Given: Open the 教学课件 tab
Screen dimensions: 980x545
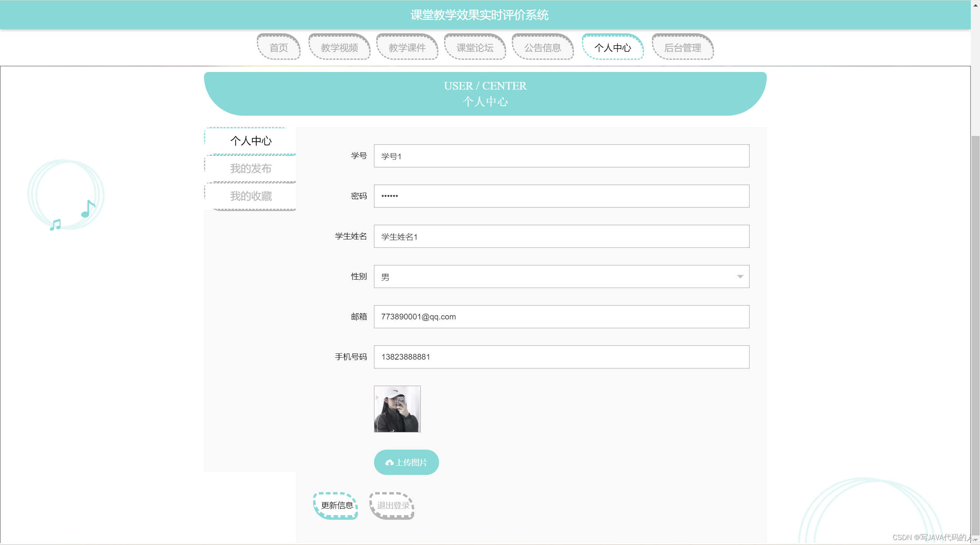Looking at the screenshot, I should (407, 47).
